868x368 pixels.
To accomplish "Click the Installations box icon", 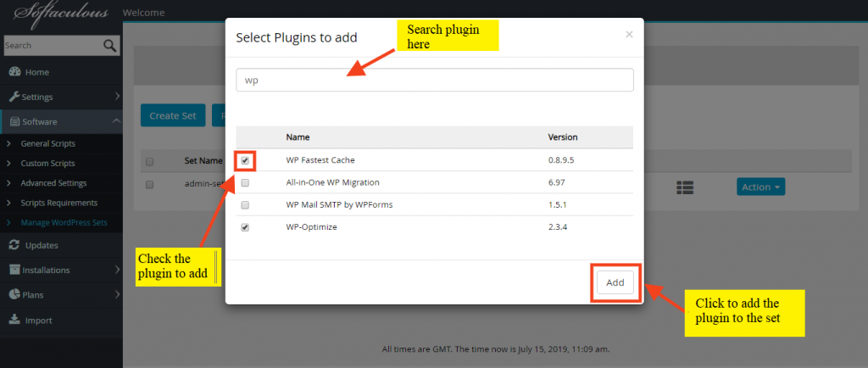I will pos(15,270).
